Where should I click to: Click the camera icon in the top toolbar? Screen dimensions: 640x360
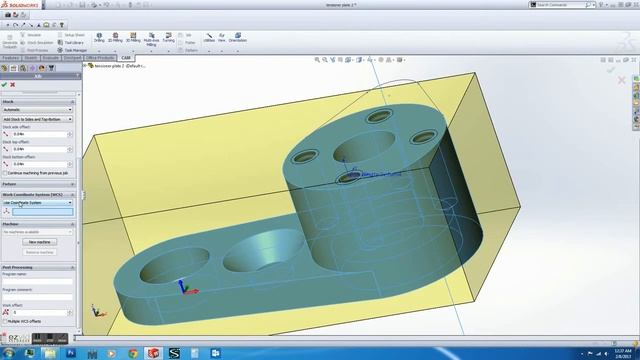(8, 15)
